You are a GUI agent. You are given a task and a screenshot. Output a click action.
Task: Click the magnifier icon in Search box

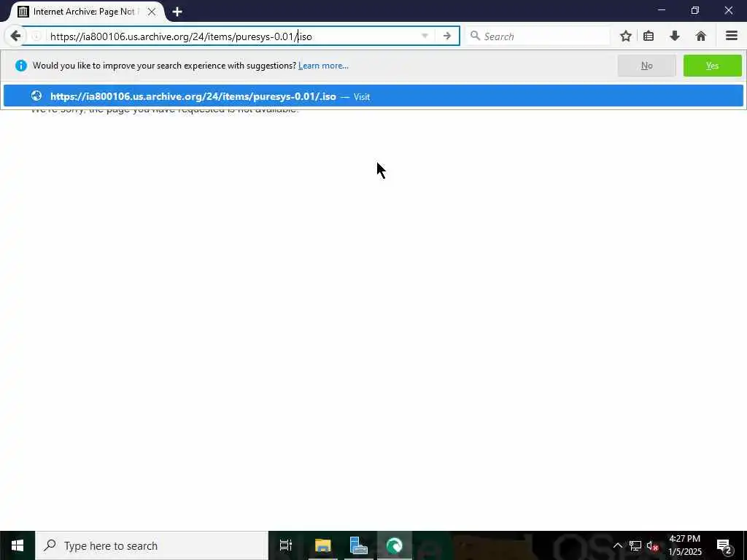tap(475, 36)
